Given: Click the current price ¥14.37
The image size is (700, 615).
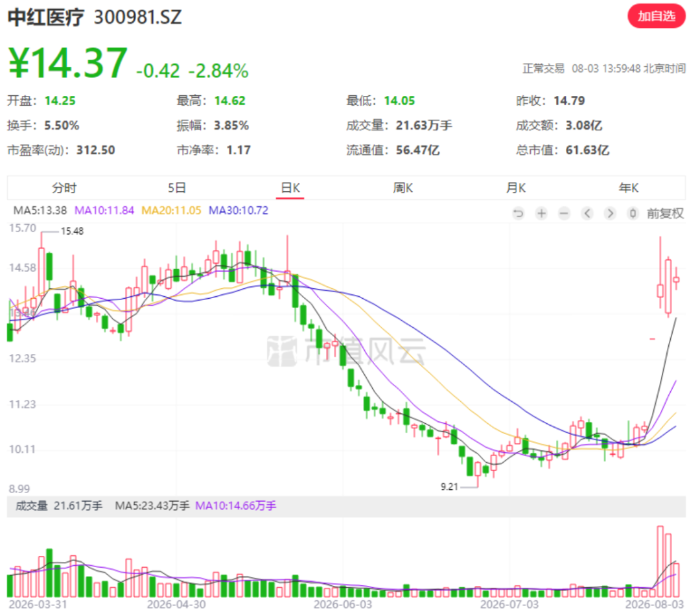Looking at the screenshot, I should [x=68, y=63].
